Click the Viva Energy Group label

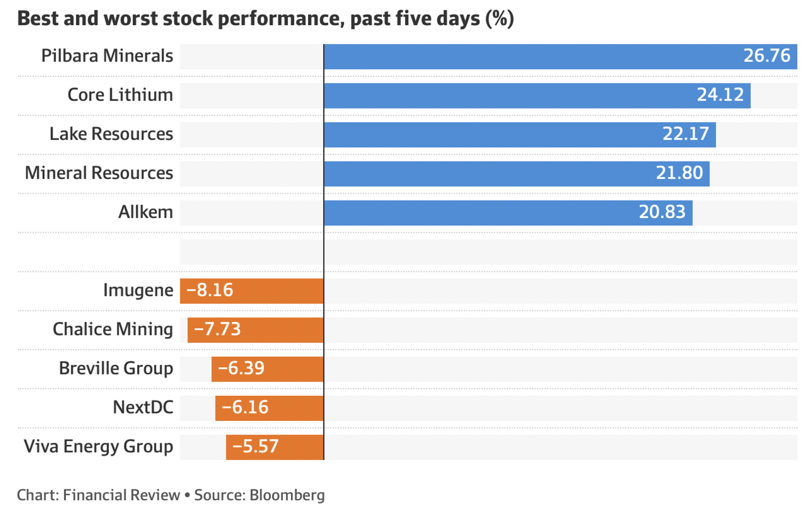(98, 447)
